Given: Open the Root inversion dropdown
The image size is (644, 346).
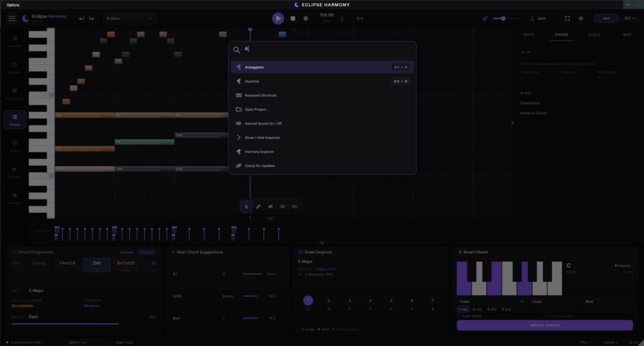Looking at the screenshot, I should [608, 301].
